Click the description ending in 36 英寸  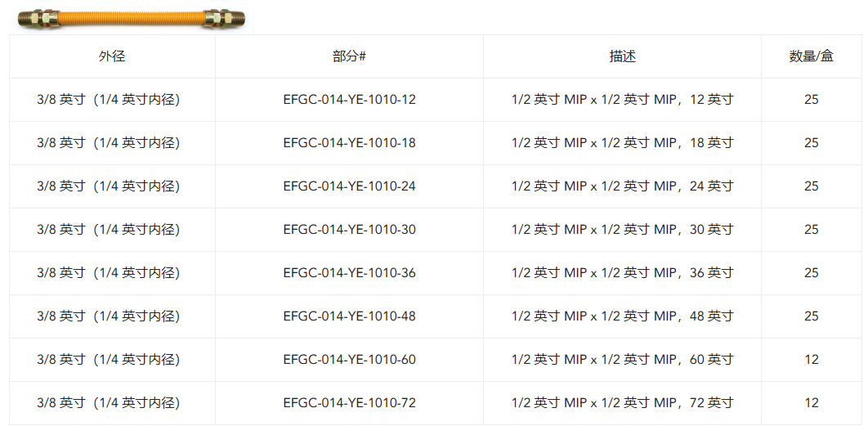click(x=622, y=272)
